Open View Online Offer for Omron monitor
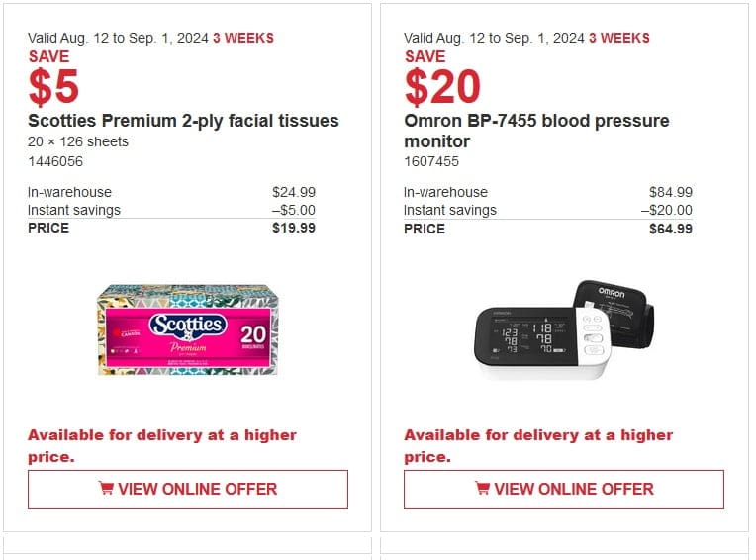This screenshot has width=756, height=560. (564, 489)
